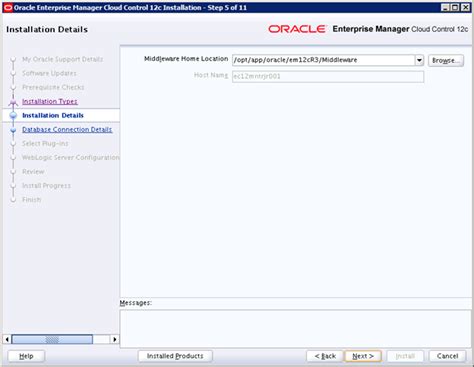Click the Next > button
Viewport: 474px width, 367px height.
pos(363,356)
